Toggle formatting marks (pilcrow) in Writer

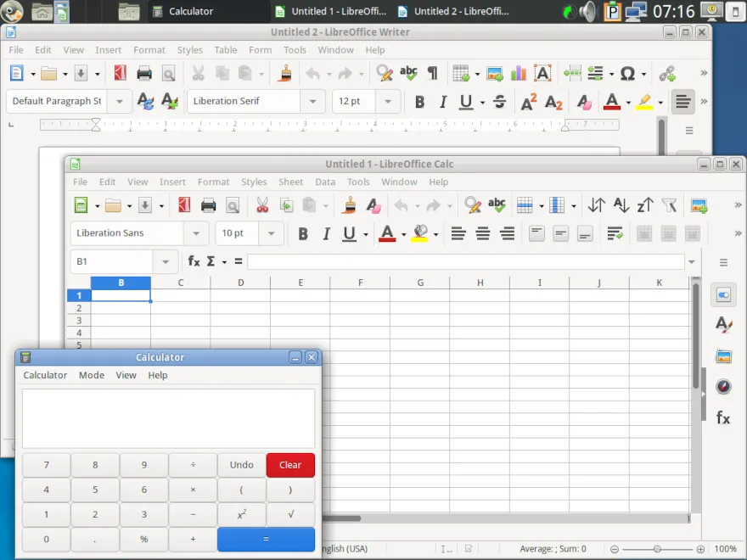432,73
